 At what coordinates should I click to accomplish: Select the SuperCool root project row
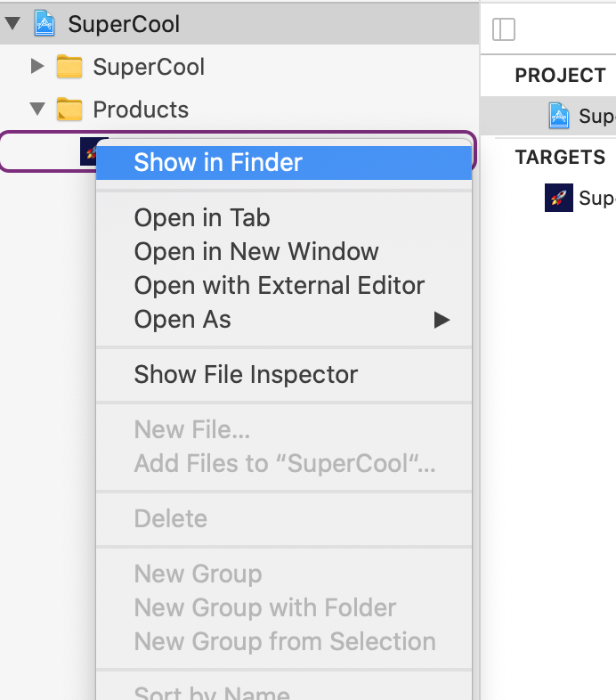(124, 24)
